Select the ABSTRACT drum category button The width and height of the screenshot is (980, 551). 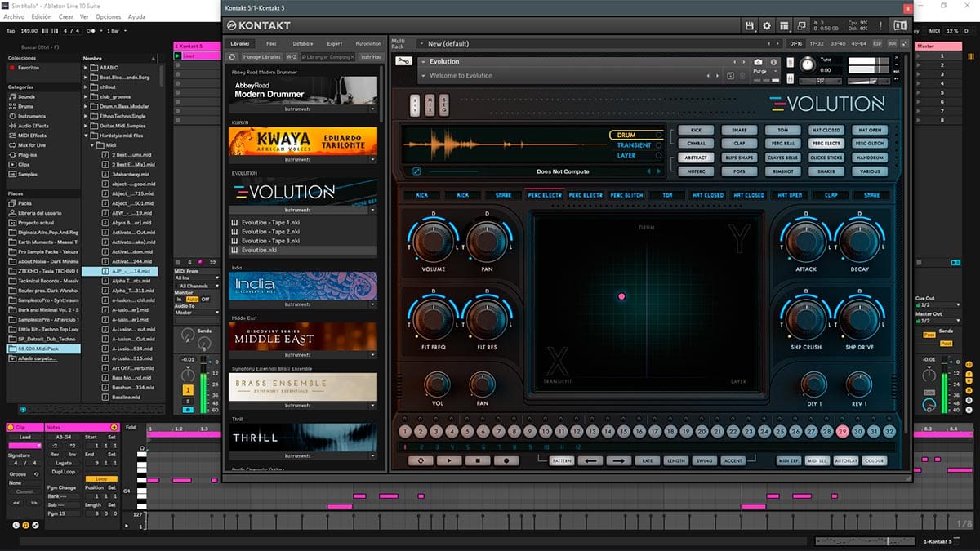coord(696,158)
